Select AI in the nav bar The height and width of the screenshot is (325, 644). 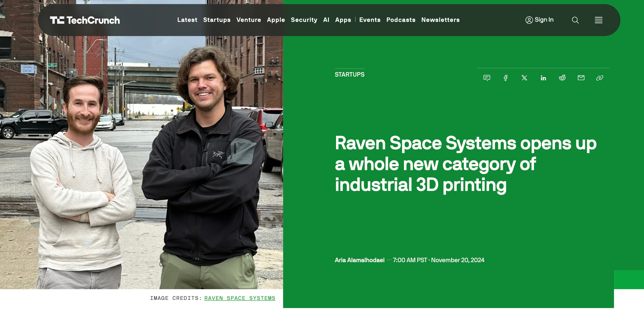click(326, 20)
